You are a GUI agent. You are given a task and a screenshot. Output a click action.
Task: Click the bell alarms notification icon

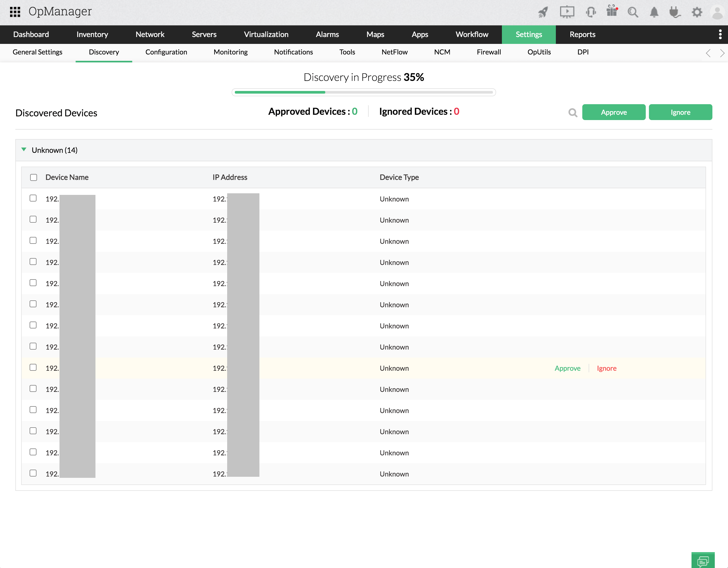654,12
